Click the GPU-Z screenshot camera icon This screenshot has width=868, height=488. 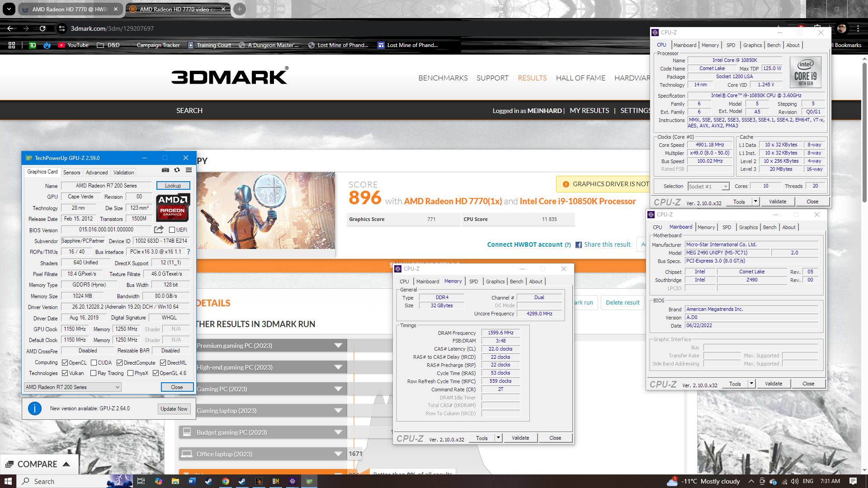(x=165, y=170)
